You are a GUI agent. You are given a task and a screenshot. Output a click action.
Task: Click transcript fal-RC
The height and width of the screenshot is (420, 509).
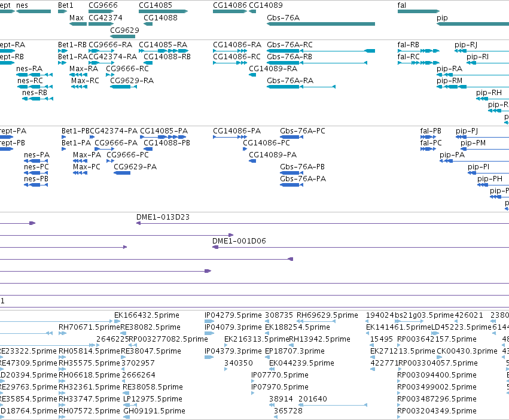pyautogui.click(x=409, y=57)
